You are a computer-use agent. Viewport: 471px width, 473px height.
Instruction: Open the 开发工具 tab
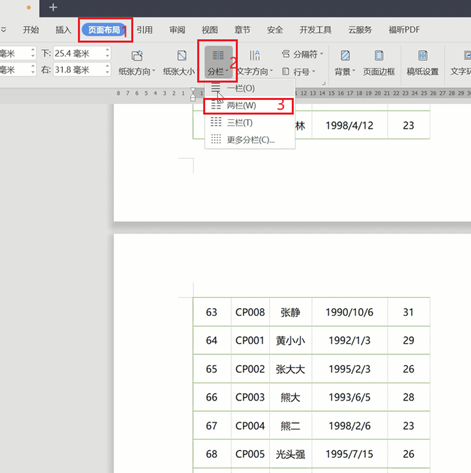(x=315, y=30)
